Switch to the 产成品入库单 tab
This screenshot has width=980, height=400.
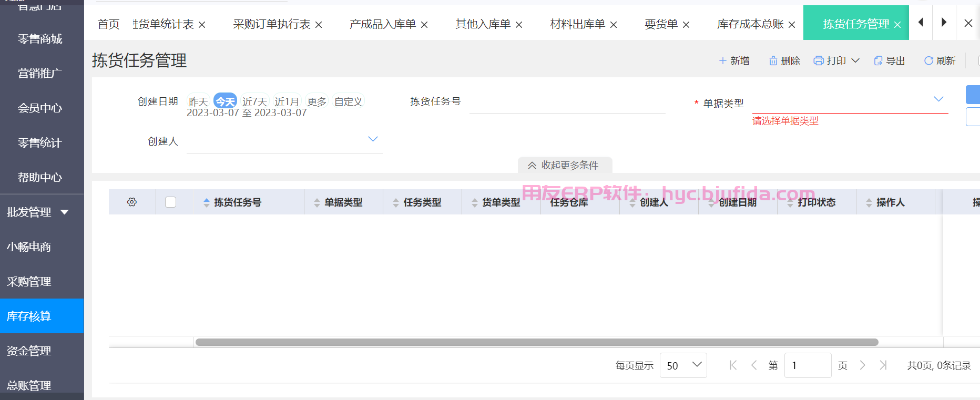tap(383, 24)
